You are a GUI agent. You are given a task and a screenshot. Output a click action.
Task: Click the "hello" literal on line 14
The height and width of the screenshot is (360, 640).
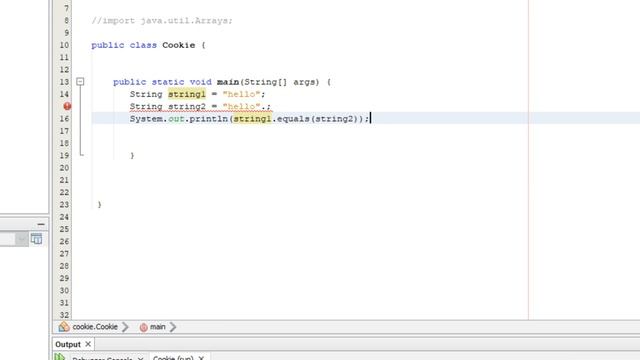pyautogui.click(x=241, y=94)
